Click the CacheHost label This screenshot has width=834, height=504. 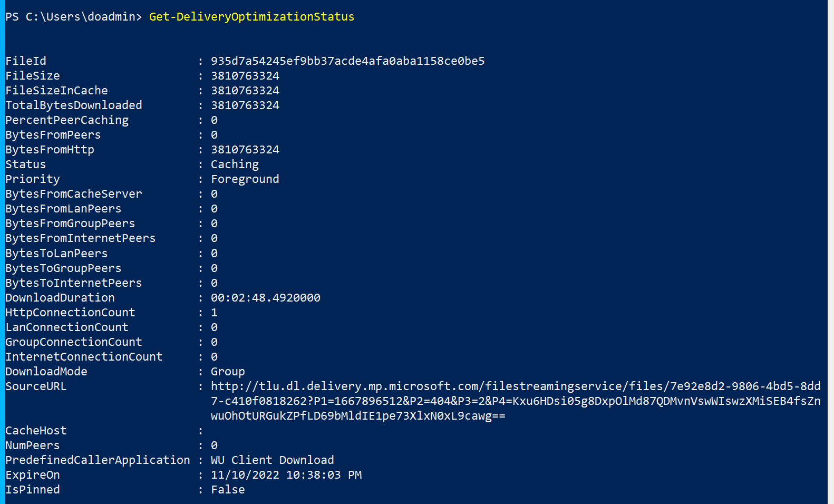[36, 431]
